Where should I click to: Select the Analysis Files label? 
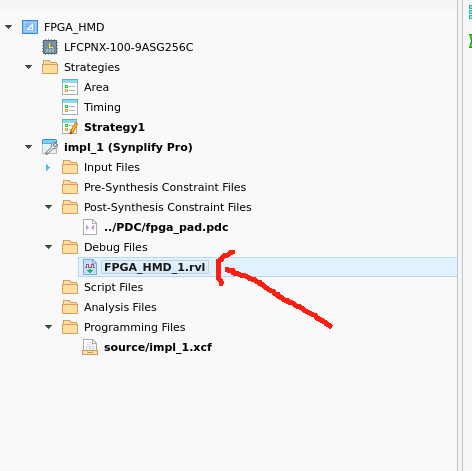(120, 307)
